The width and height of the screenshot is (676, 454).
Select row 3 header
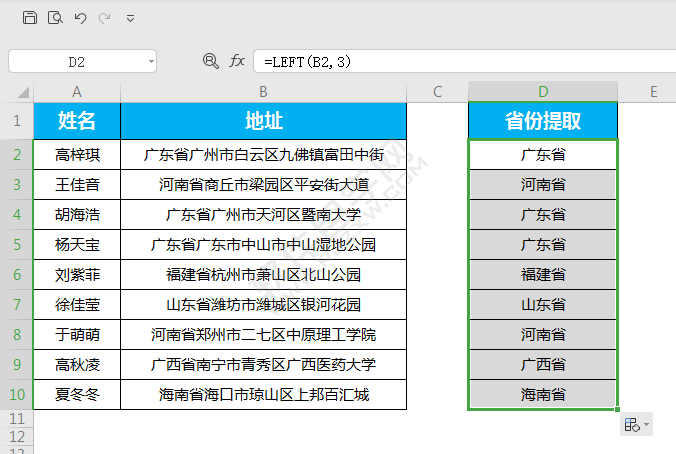tap(17, 185)
